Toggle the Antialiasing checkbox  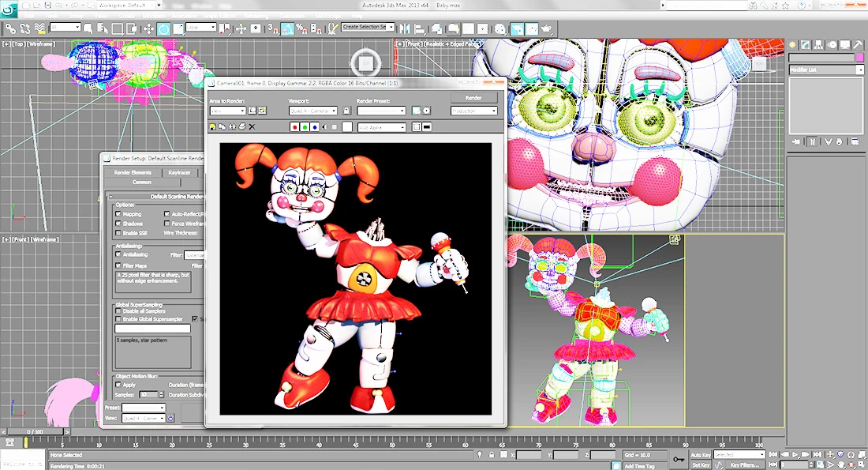[x=118, y=254]
